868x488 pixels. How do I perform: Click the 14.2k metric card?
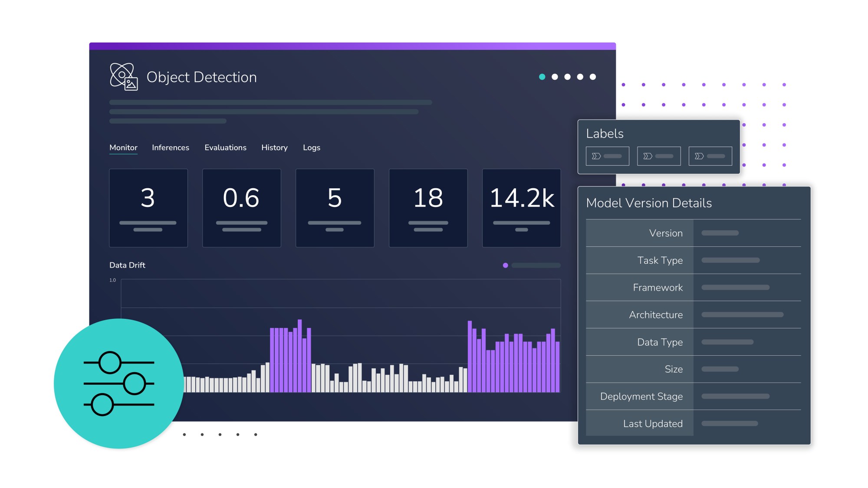point(522,208)
